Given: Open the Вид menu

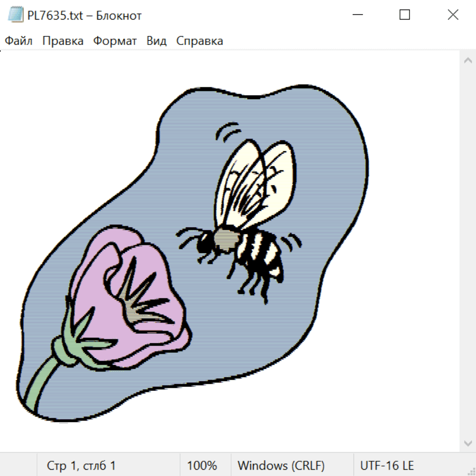Looking at the screenshot, I should [157, 41].
